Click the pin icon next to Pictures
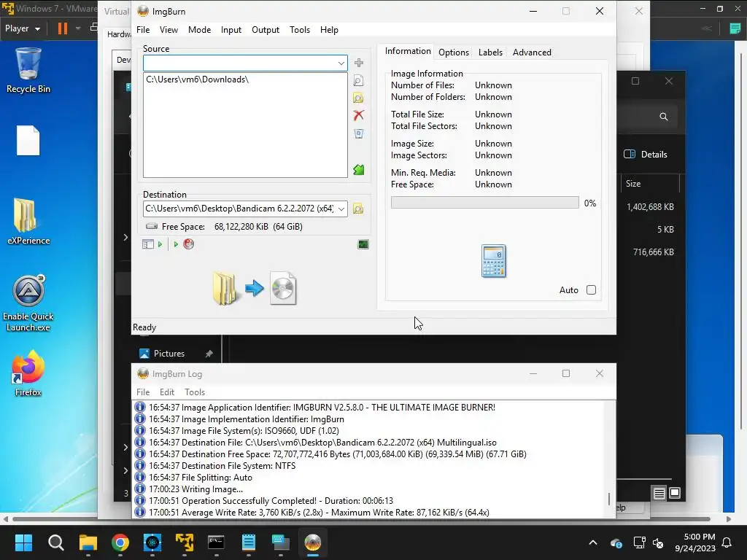Image resolution: width=747 pixels, height=560 pixels. [x=209, y=354]
